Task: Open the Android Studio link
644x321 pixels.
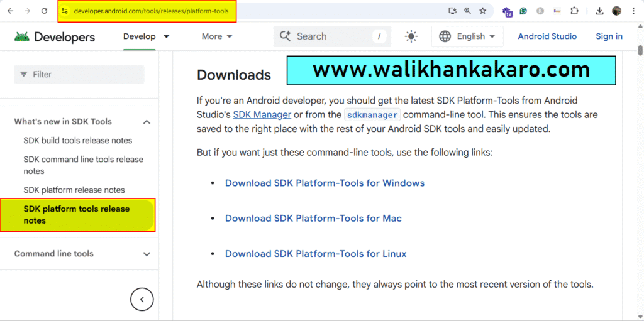Action: tap(547, 36)
